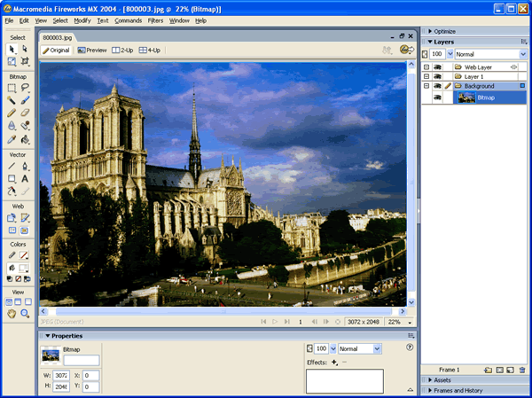Select the Pointer tool

[12, 50]
